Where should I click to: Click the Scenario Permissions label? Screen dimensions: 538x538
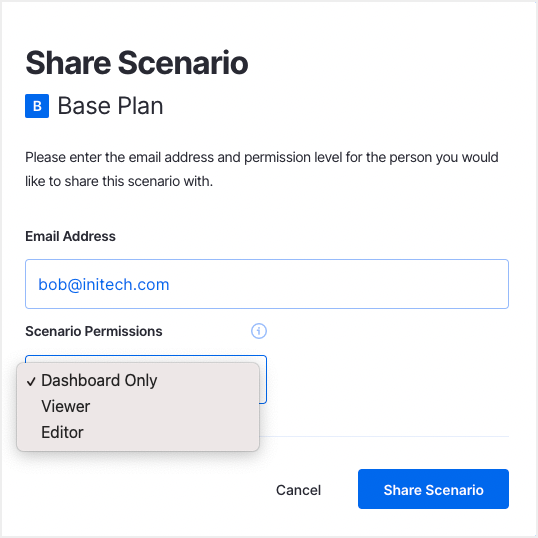(94, 331)
